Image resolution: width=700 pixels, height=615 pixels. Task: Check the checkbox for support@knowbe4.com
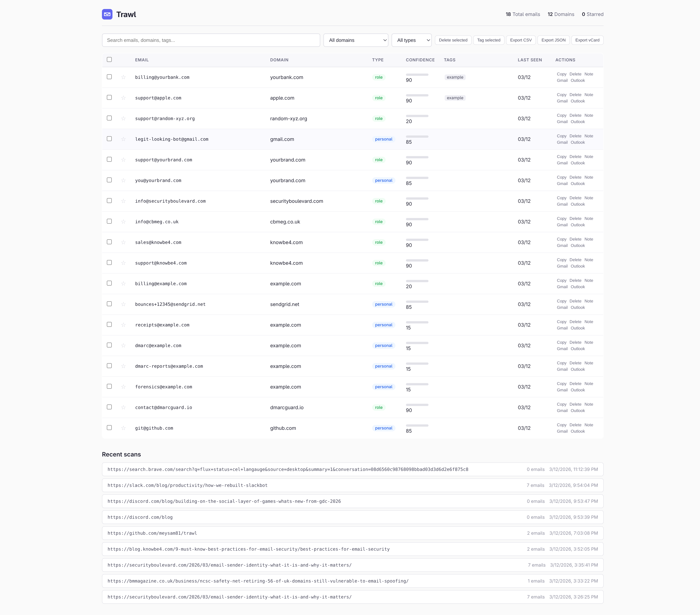pyautogui.click(x=109, y=262)
